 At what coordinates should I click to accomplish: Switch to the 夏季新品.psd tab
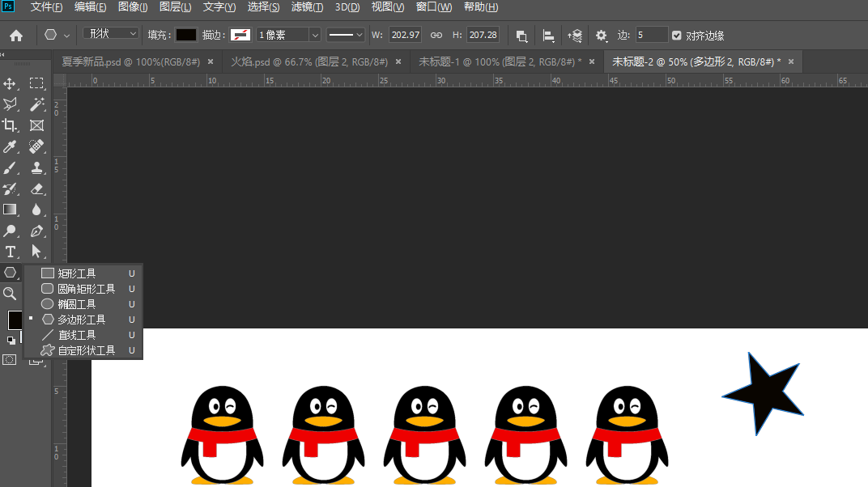point(130,62)
